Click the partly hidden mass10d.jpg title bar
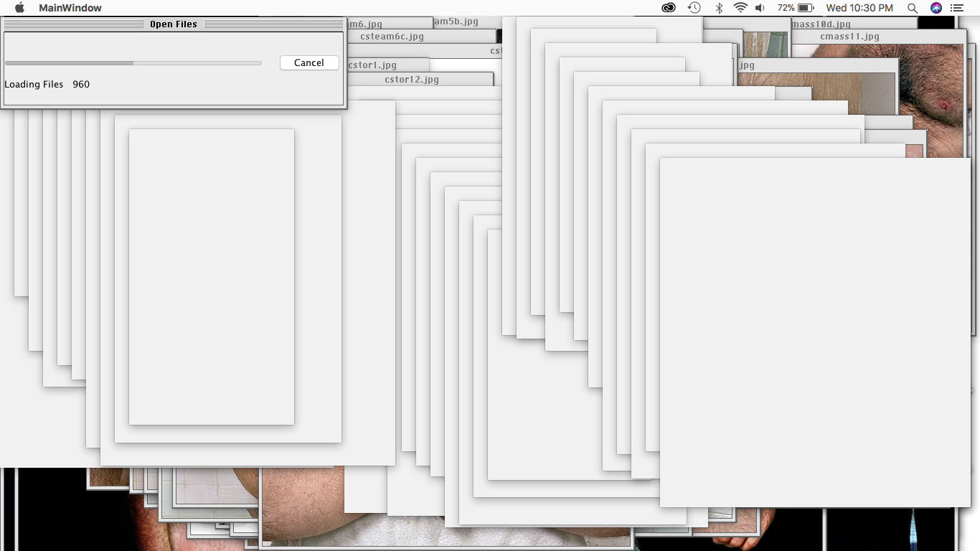980x551 pixels. (x=853, y=24)
